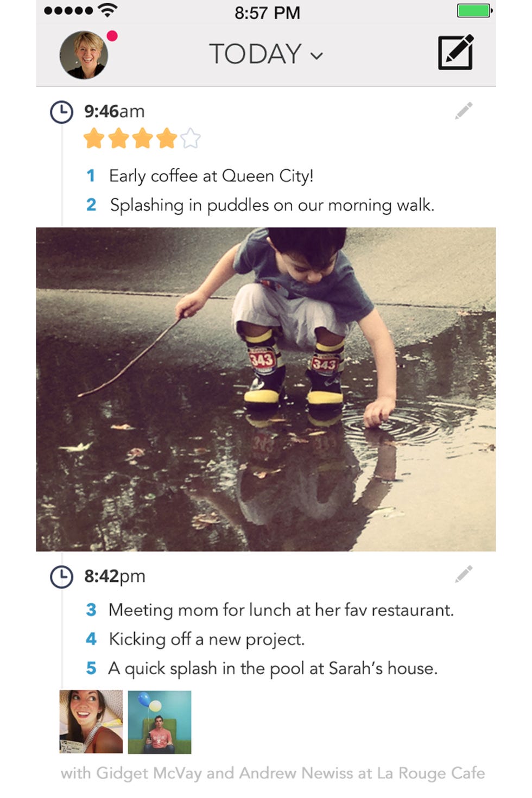
Task: Tap the clock icon beside 8:42pm
Action: [61, 577]
